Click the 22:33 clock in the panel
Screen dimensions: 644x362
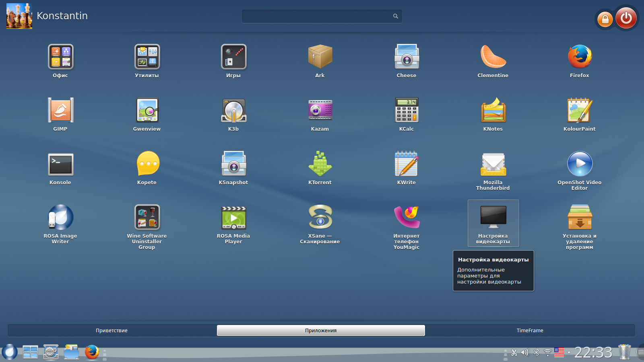click(x=593, y=353)
